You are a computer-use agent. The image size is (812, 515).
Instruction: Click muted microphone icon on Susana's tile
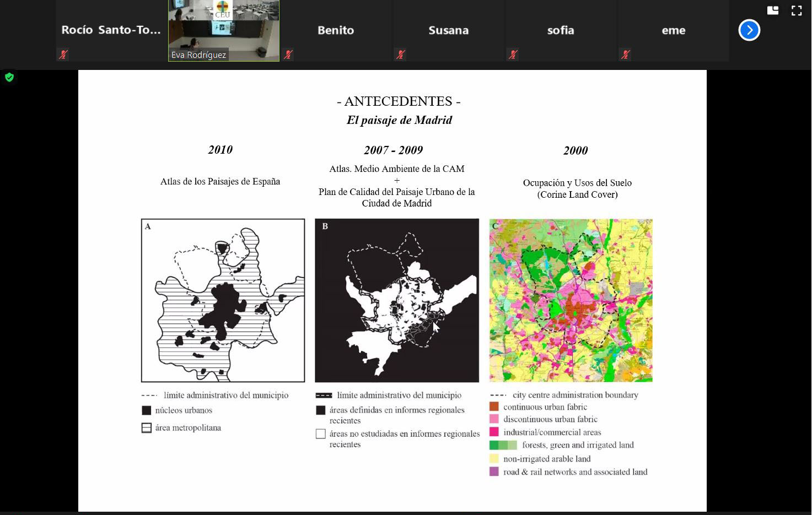pos(401,55)
